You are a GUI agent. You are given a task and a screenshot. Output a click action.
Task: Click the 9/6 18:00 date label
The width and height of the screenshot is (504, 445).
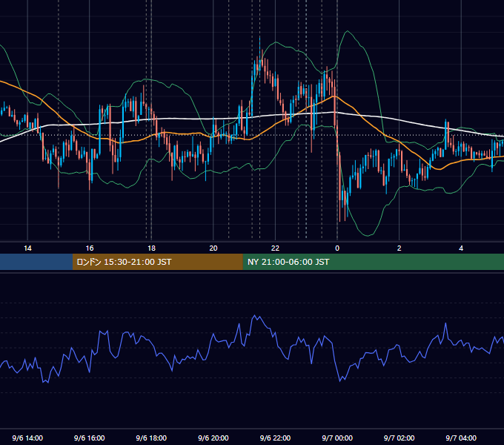click(x=151, y=438)
